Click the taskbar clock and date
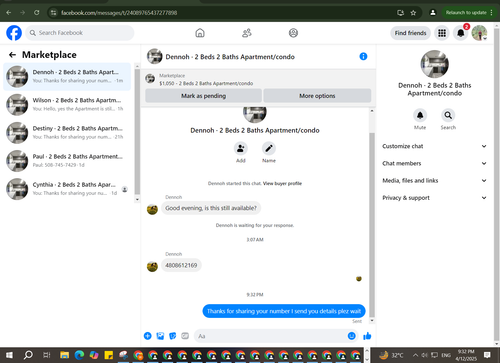500x363 pixels. [x=466, y=355]
